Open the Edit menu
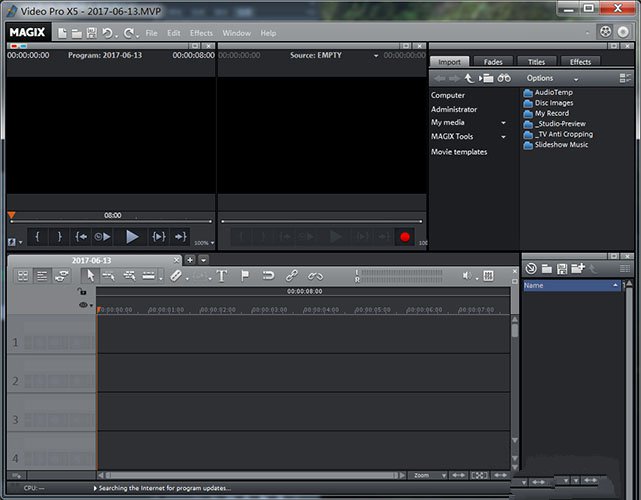This screenshot has width=641, height=500. click(x=174, y=33)
